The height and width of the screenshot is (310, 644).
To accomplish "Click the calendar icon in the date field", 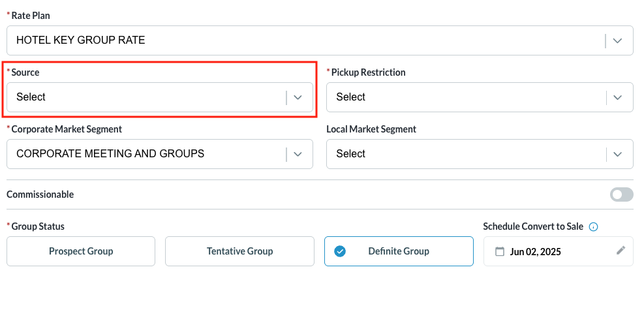I will 500,252.
